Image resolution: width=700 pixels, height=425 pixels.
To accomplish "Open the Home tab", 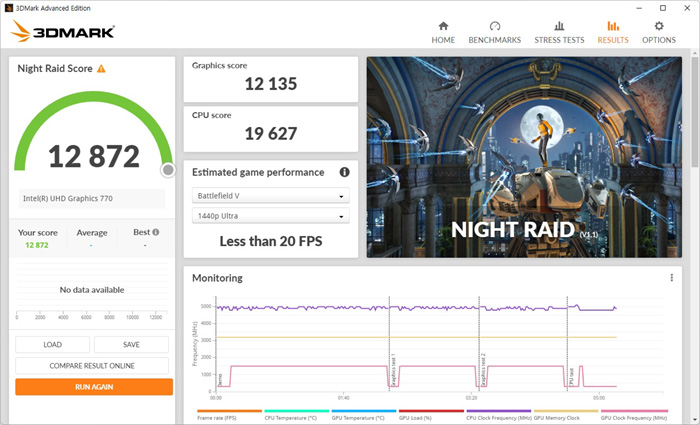I will [x=443, y=33].
